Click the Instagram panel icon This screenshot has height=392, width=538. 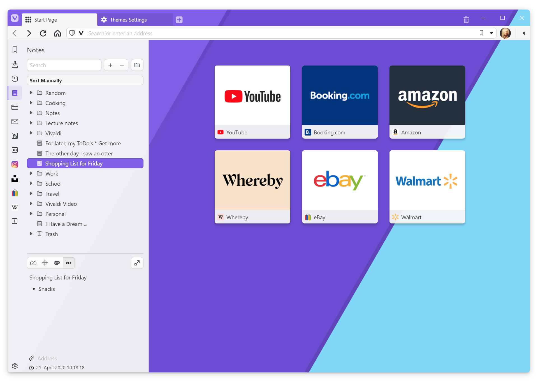coord(15,164)
